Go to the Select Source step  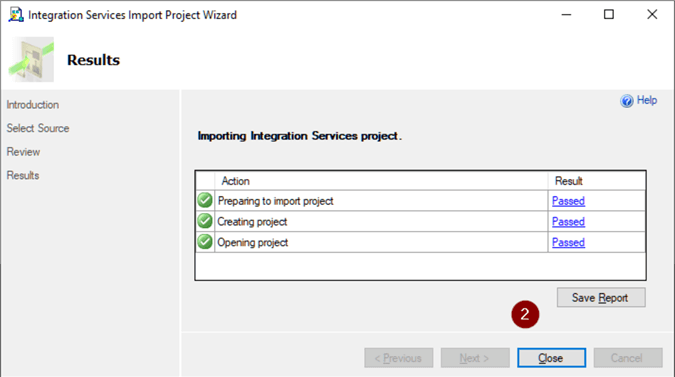point(38,128)
